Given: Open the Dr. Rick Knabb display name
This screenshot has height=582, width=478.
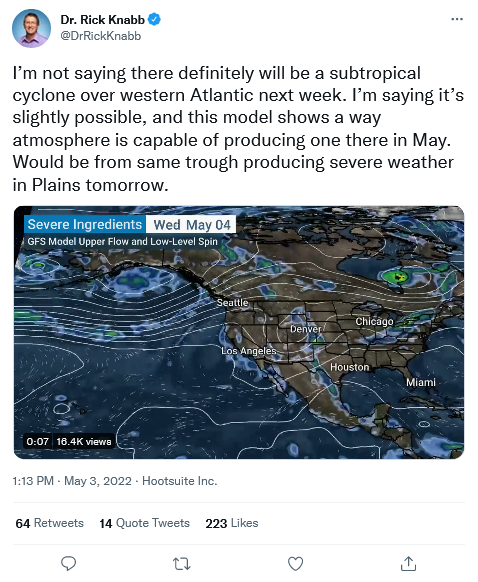Looking at the screenshot, I should click(x=102, y=19).
